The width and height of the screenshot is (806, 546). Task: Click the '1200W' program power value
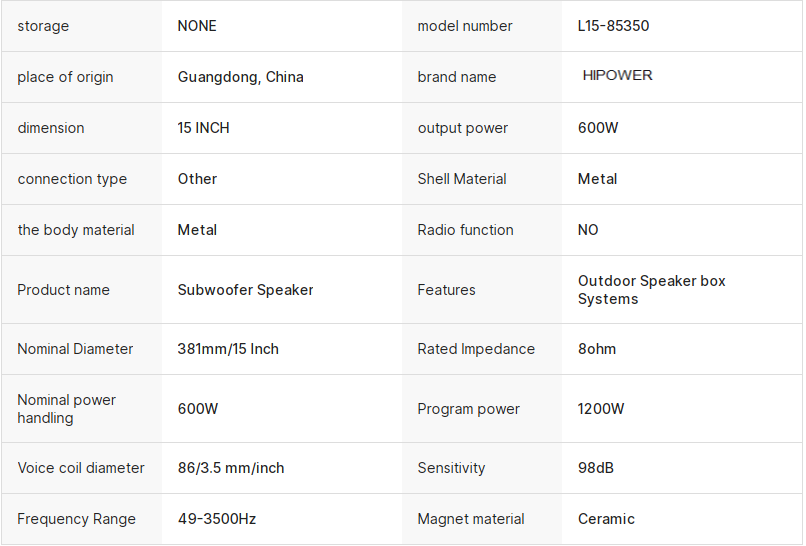pos(601,409)
